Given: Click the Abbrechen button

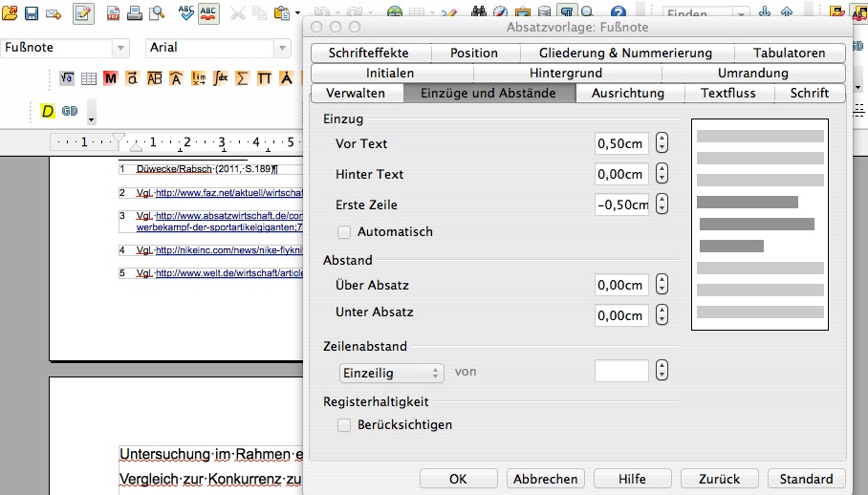Looking at the screenshot, I should (x=545, y=479).
